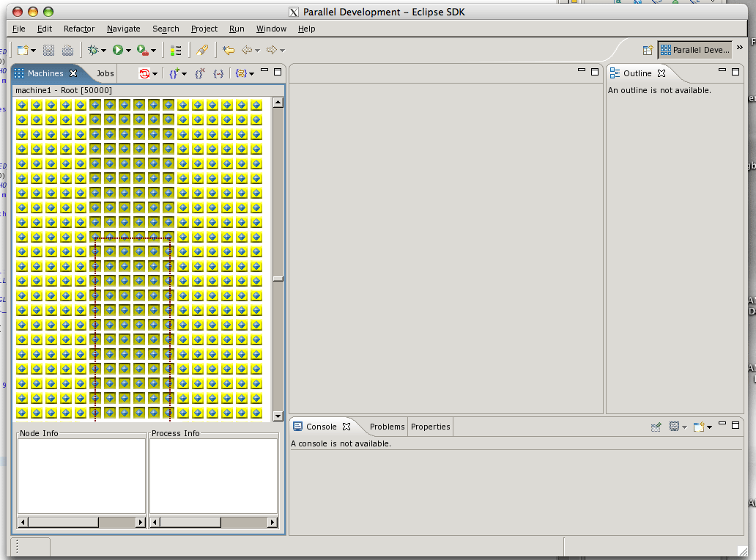Viewport: 756px width, 560px height.
Task: Open the Run configurations dropdown arrow
Action: point(128,51)
